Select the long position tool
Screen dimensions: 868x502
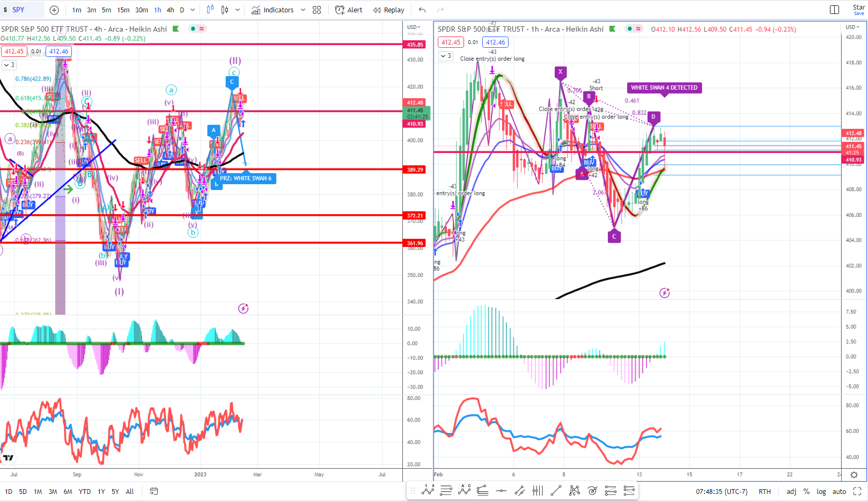click(610, 490)
